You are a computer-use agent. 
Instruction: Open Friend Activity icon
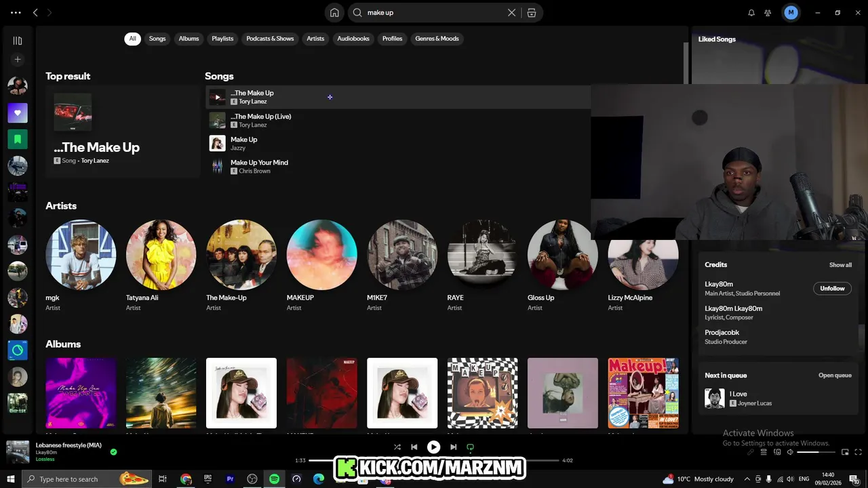768,12
